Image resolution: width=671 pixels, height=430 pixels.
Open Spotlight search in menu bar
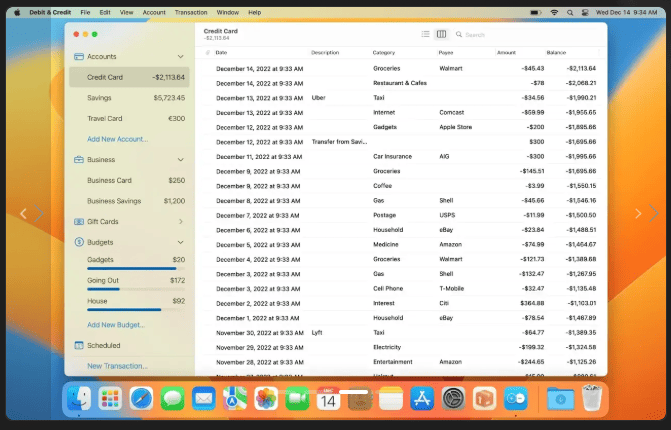coord(570,12)
